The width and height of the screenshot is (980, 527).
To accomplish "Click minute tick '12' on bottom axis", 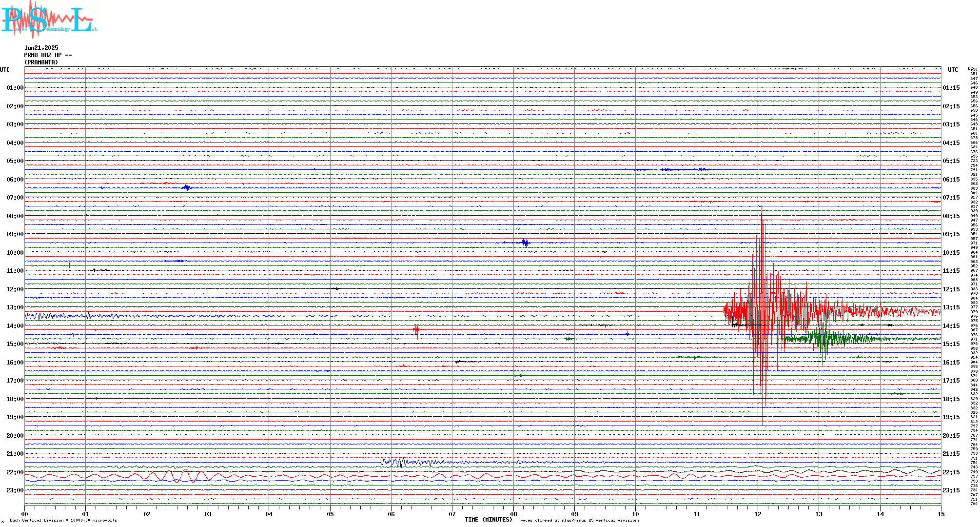I will (758, 514).
